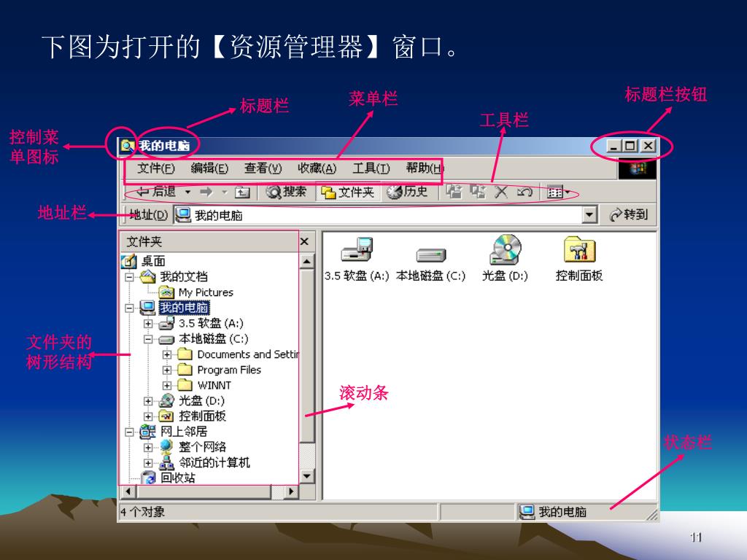Click the Forward arrow toolbar button
The width and height of the screenshot is (747, 560).
(x=206, y=192)
